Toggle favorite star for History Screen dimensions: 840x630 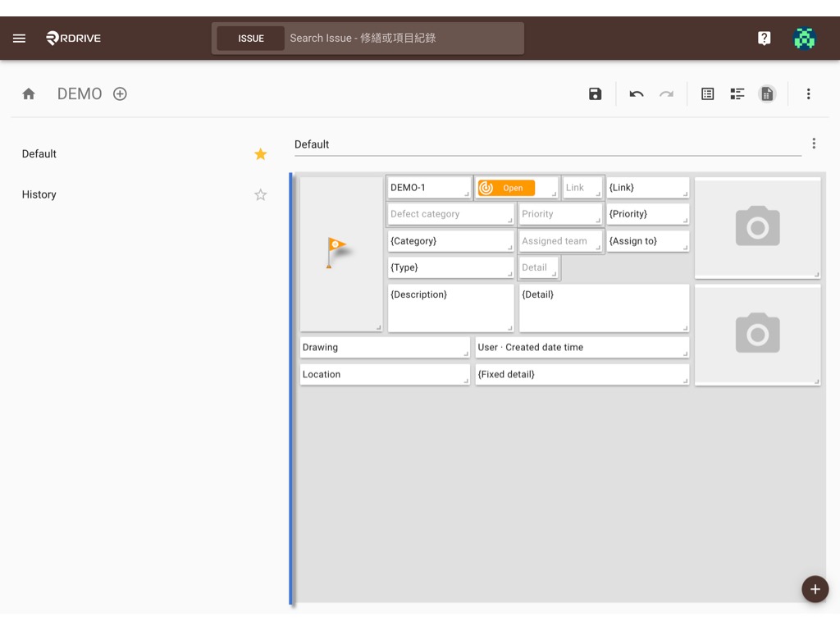(260, 194)
